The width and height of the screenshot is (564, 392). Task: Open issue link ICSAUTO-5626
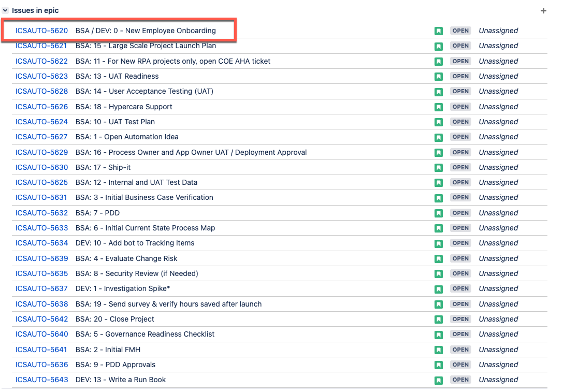pyautogui.click(x=41, y=107)
